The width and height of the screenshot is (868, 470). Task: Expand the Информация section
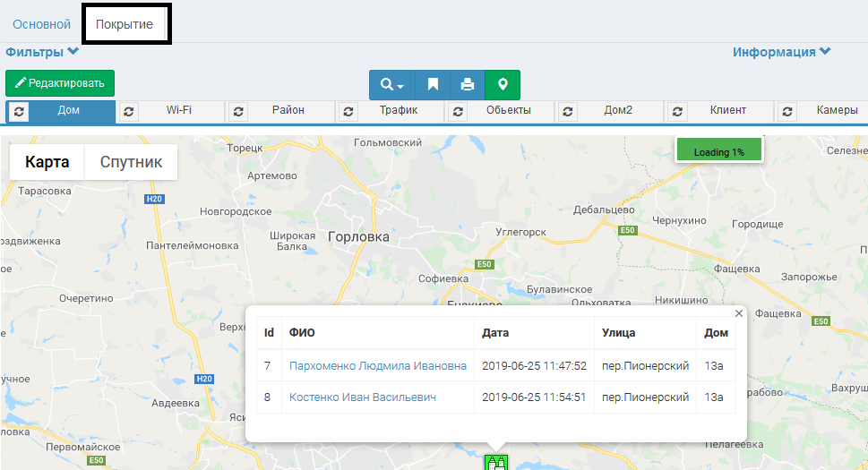pyautogui.click(x=781, y=52)
